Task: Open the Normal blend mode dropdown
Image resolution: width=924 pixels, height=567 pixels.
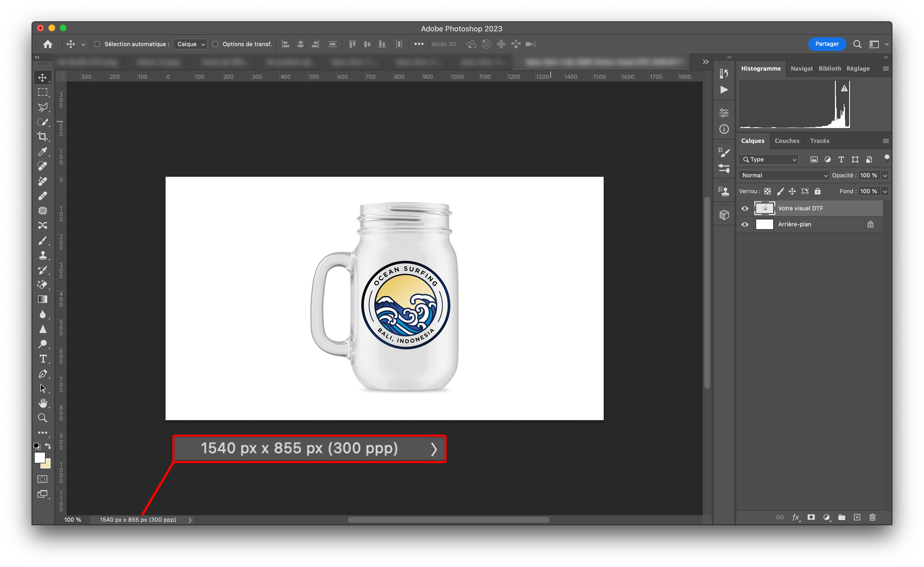Action: pos(784,176)
